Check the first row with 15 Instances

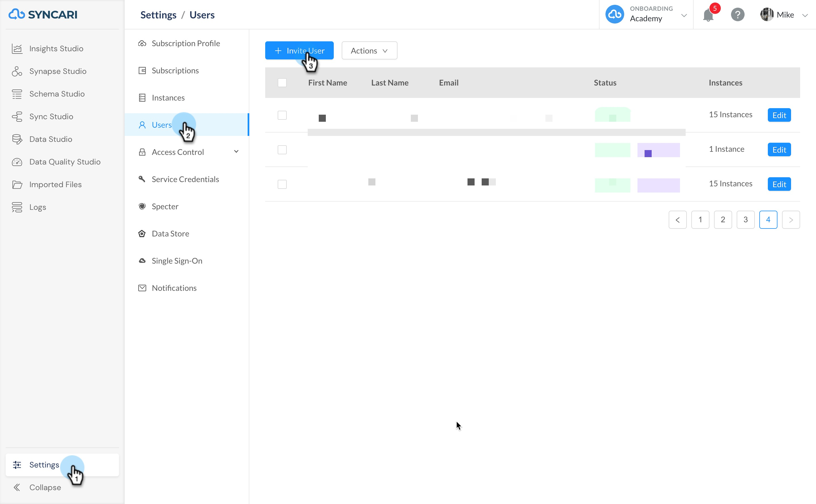pyautogui.click(x=282, y=115)
